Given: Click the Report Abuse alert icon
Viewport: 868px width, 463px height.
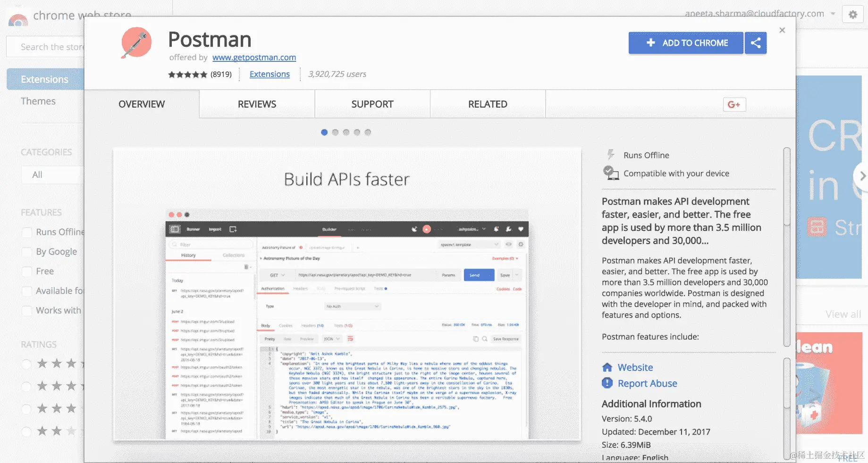Looking at the screenshot, I should tap(607, 383).
